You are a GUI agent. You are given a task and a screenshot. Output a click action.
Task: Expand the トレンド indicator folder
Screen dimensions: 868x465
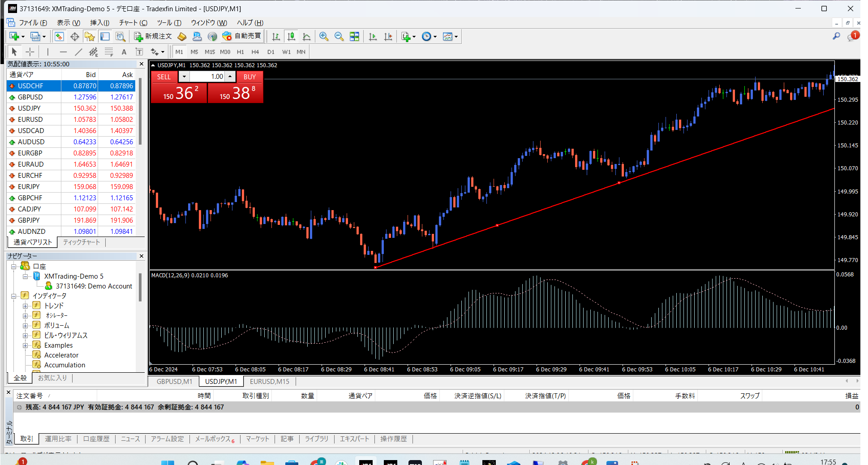[x=26, y=306]
